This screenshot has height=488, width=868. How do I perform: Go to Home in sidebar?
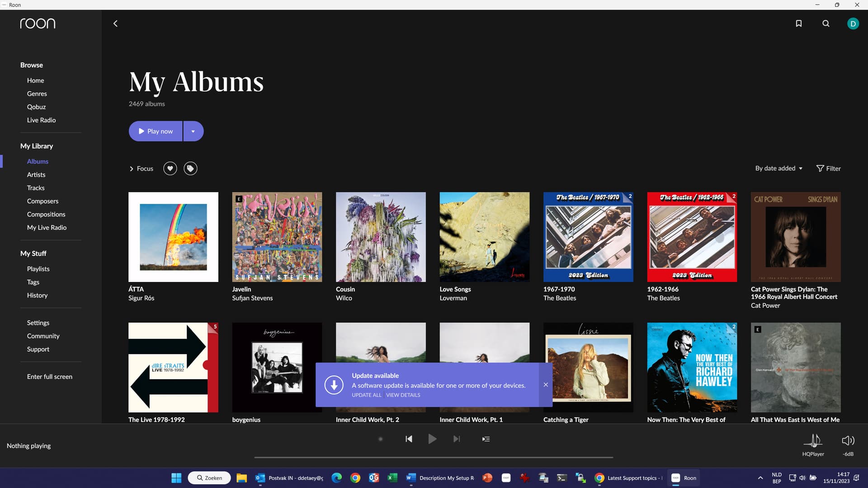tap(35, 80)
